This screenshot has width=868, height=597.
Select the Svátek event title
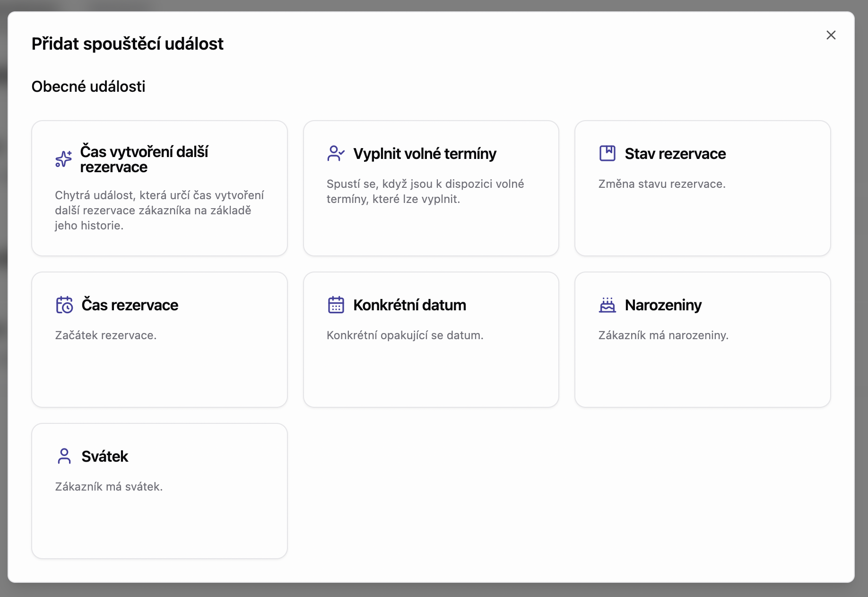pyautogui.click(x=104, y=457)
